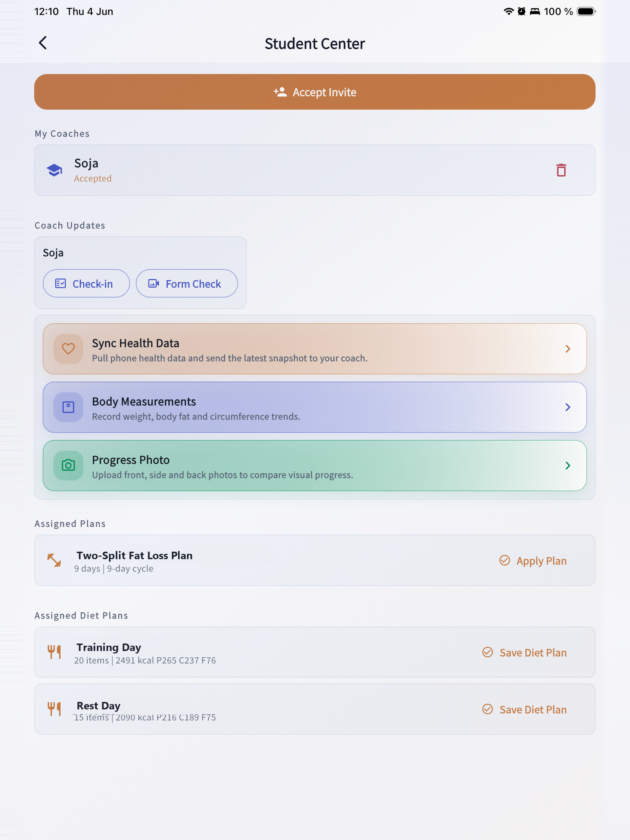Open Progress Photo chevron
The width and height of the screenshot is (630, 840).
pyautogui.click(x=568, y=465)
